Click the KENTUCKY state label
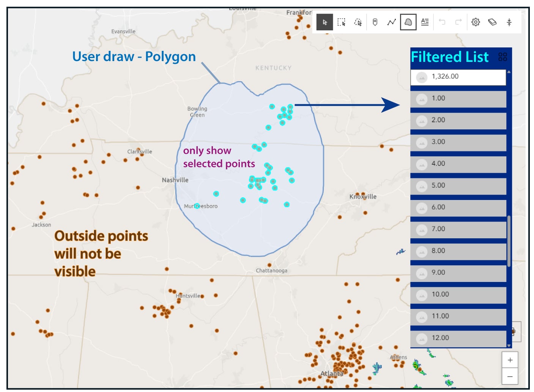The height and width of the screenshot is (392, 534). 274,68
